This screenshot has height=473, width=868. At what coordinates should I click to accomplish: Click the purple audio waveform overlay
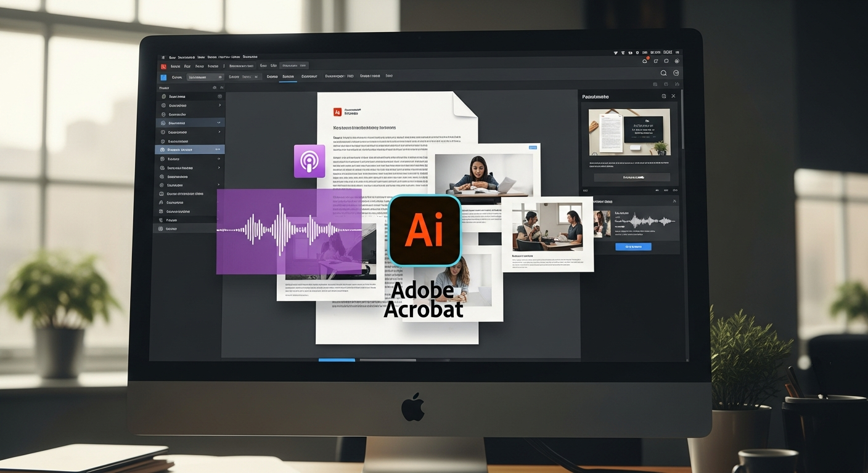pyautogui.click(x=289, y=231)
